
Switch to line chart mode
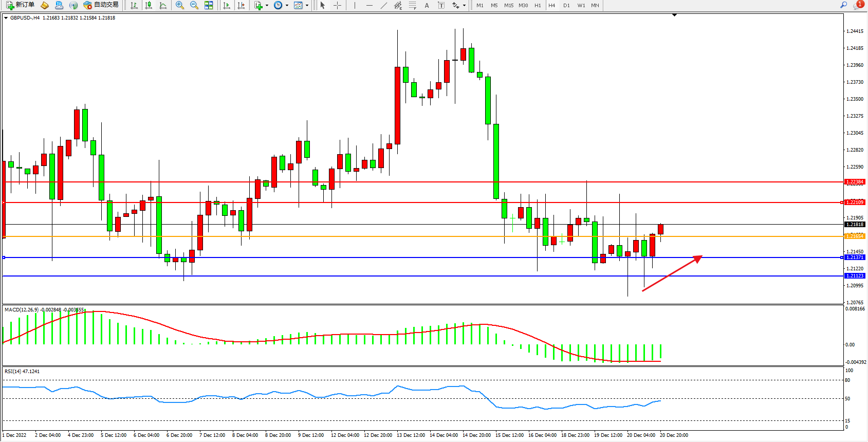163,5
